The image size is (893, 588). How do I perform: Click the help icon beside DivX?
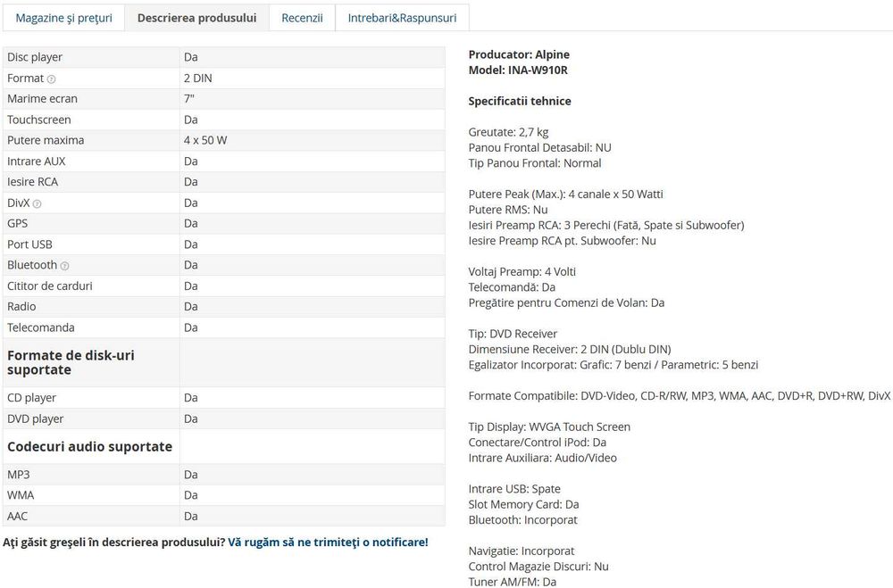tap(37, 203)
